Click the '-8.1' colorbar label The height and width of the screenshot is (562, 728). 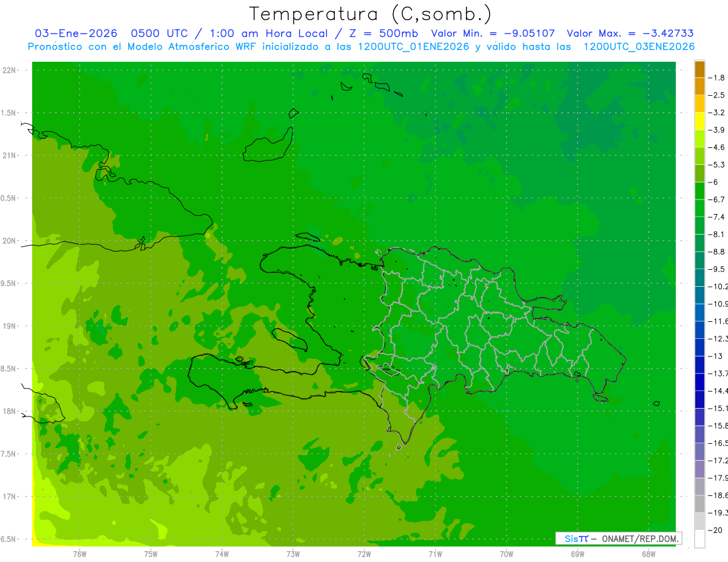718,234
